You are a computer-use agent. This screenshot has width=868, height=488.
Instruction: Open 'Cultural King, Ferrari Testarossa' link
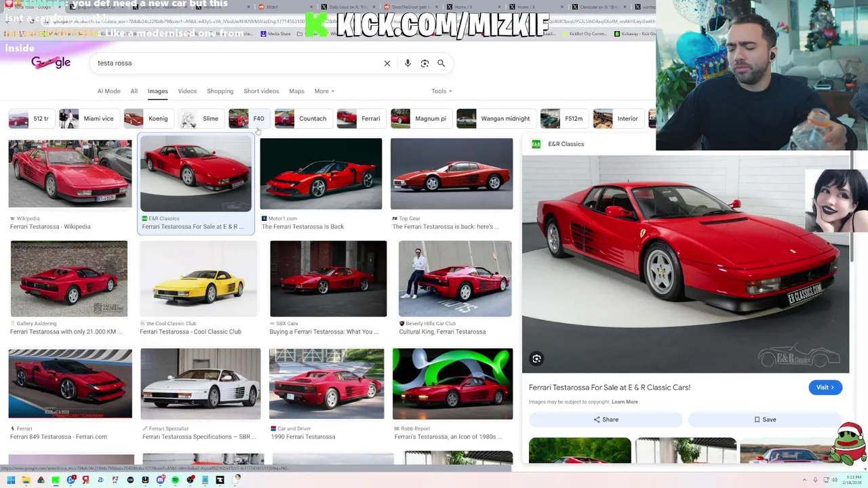tap(442, 331)
